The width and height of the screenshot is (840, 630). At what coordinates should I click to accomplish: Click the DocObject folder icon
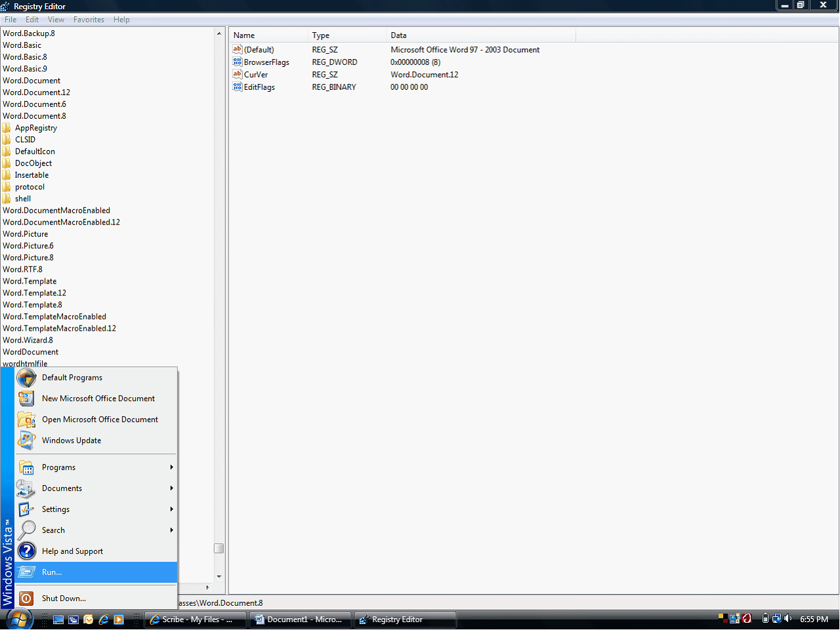coord(7,163)
